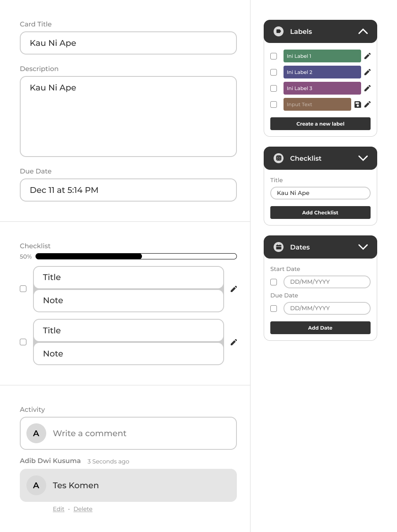
Task: Click pencil icon beside Ini Label 3
Action: tap(367, 88)
